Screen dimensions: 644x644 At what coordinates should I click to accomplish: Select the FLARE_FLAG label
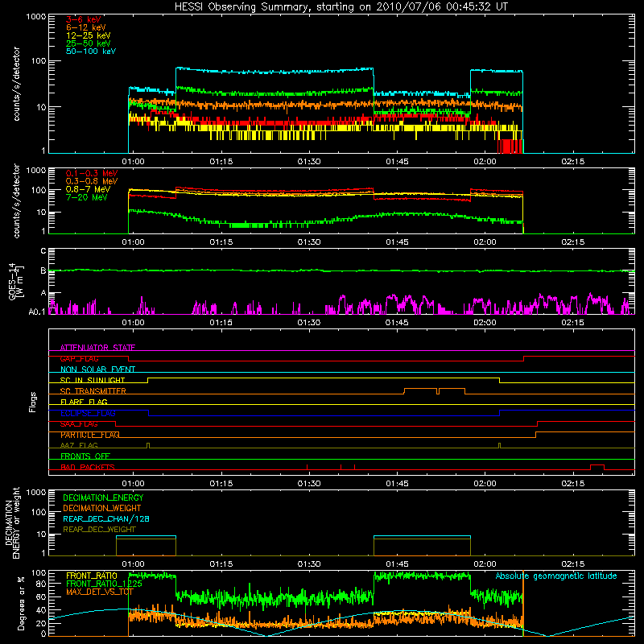(x=84, y=402)
